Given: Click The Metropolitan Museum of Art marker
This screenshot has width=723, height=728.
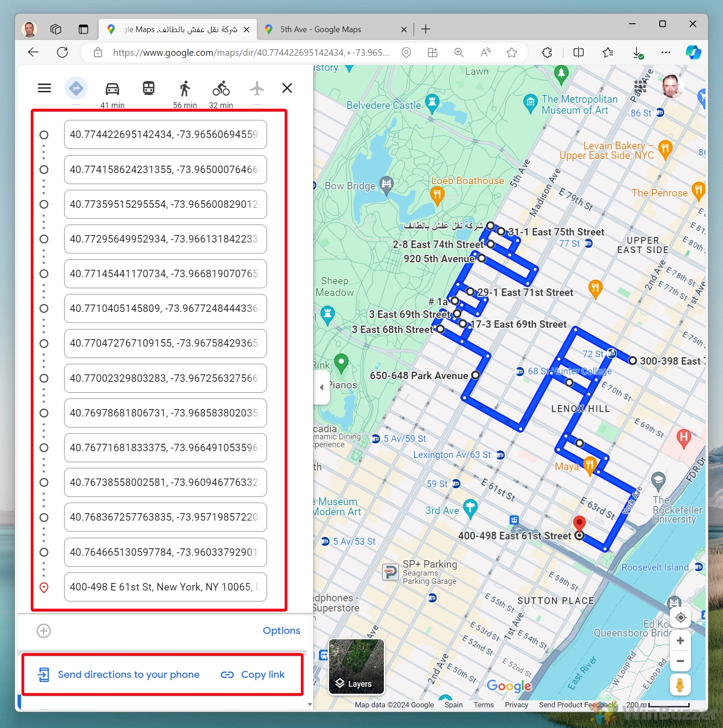Looking at the screenshot, I should [531, 103].
